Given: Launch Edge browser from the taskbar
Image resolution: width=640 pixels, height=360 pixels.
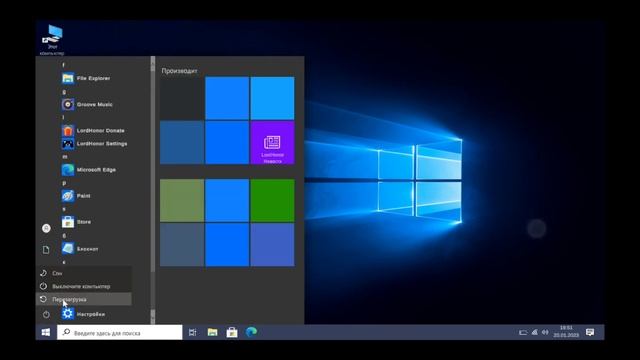Looking at the screenshot, I should pyautogui.click(x=251, y=332).
